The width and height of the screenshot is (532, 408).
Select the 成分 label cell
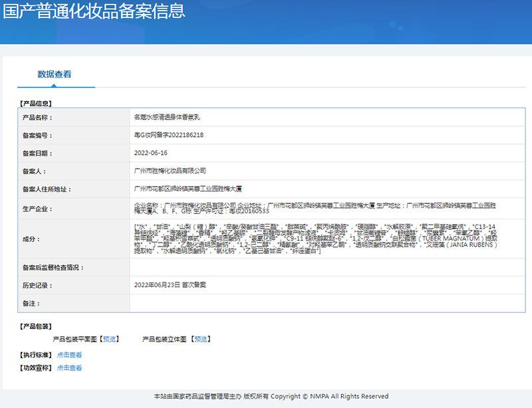pyautogui.click(x=74, y=239)
